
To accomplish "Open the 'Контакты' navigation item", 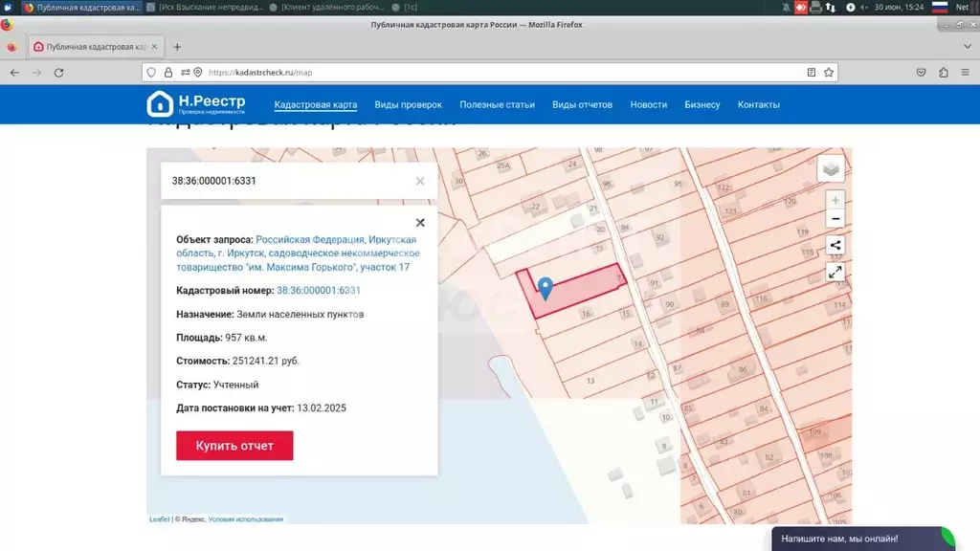I will click(758, 104).
